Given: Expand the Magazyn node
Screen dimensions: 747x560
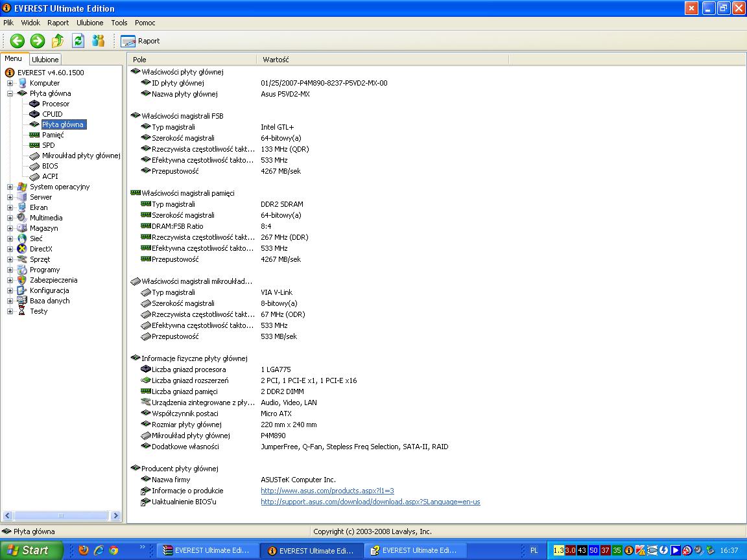Looking at the screenshot, I should pyautogui.click(x=10, y=228).
